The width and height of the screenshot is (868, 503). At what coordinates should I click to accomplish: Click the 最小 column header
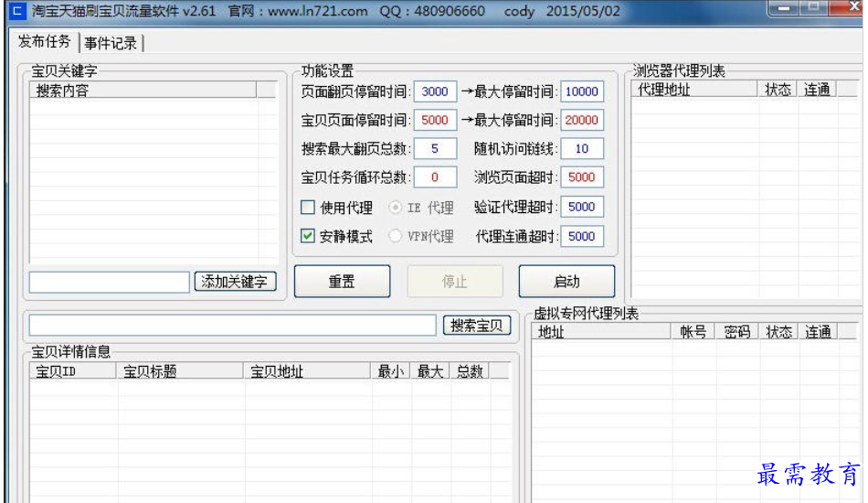tap(390, 371)
